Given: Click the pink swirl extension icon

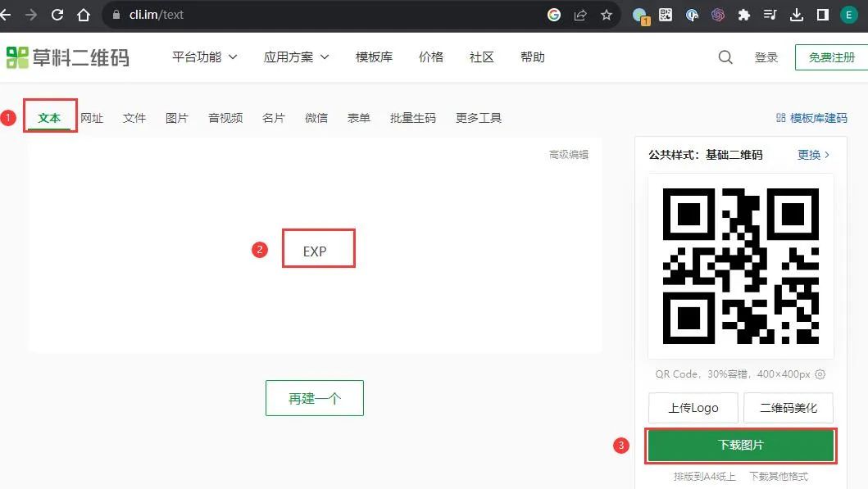Looking at the screenshot, I should point(718,15).
